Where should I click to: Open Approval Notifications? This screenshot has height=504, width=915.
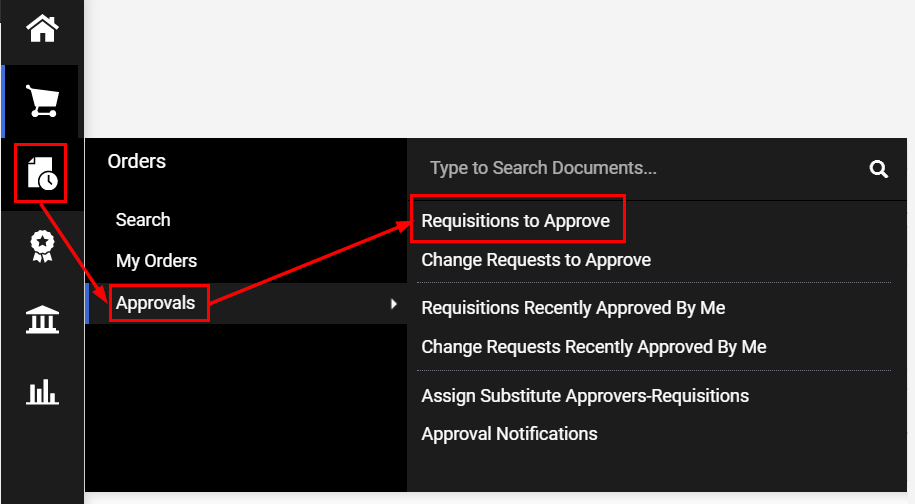pyautogui.click(x=509, y=434)
